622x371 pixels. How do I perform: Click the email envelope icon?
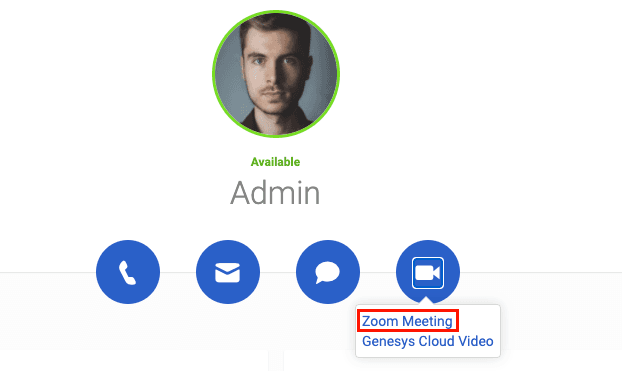click(228, 272)
